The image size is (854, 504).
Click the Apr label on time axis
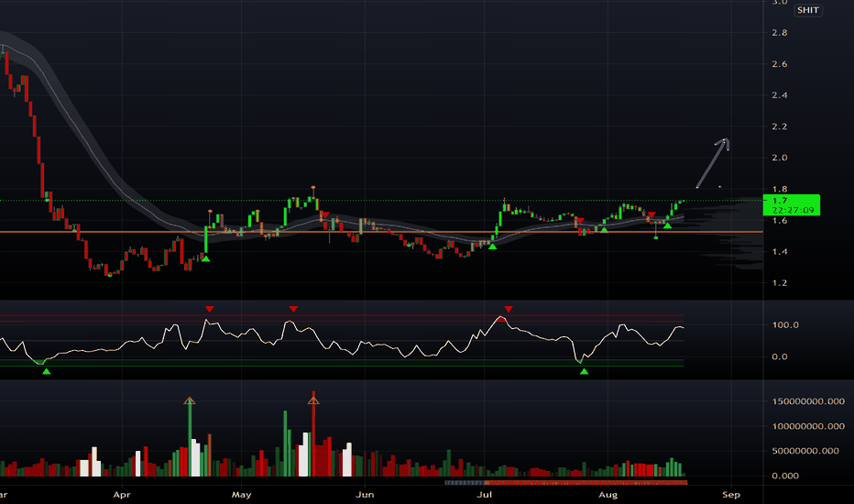click(x=122, y=495)
